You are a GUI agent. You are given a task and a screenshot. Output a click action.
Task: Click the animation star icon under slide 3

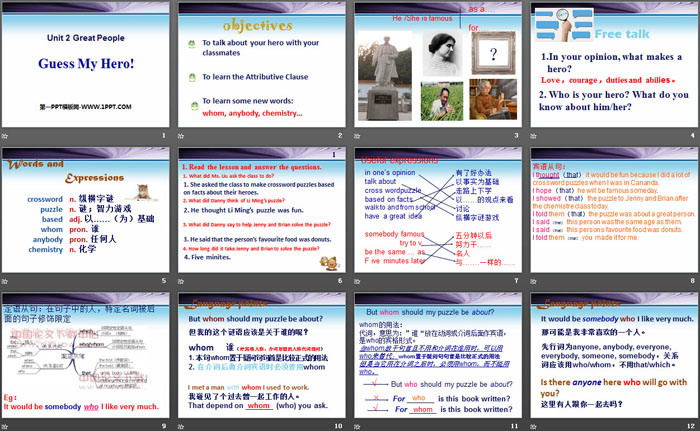[x=357, y=136]
